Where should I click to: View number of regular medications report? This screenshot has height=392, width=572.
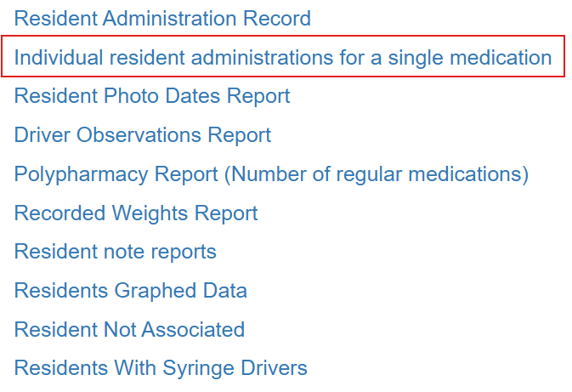coord(271,174)
